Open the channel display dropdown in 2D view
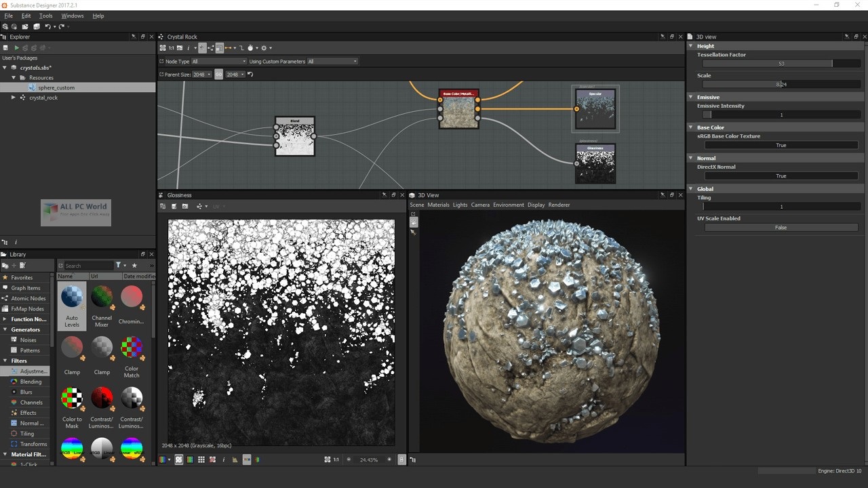Image resolution: width=868 pixels, height=488 pixels. point(165,460)
